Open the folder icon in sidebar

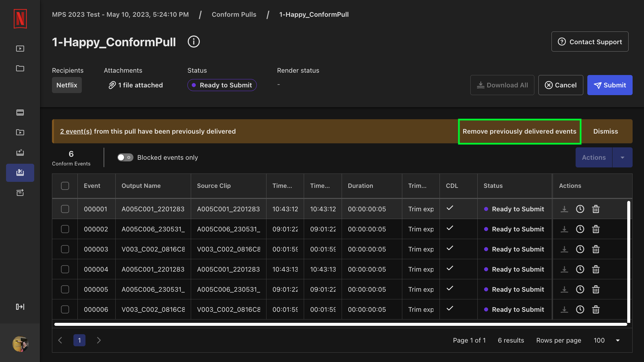pyautogui.click(x=20, y=68)
